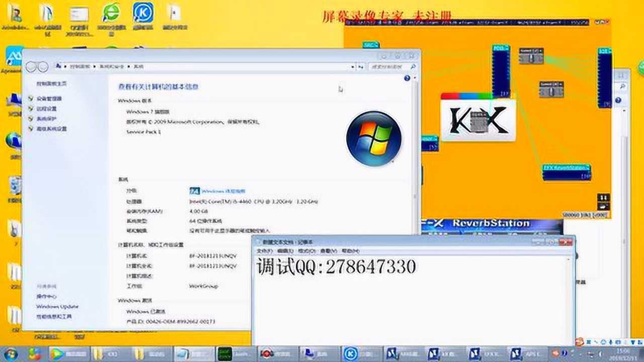Open Remote settings link in system sidebar
The height and width of the screenshot is (362, 644).
[46, 109]
